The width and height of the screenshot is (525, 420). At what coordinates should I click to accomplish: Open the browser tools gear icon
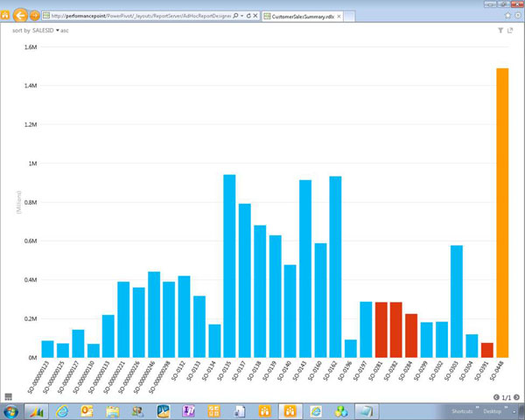(x=518, y=16)
